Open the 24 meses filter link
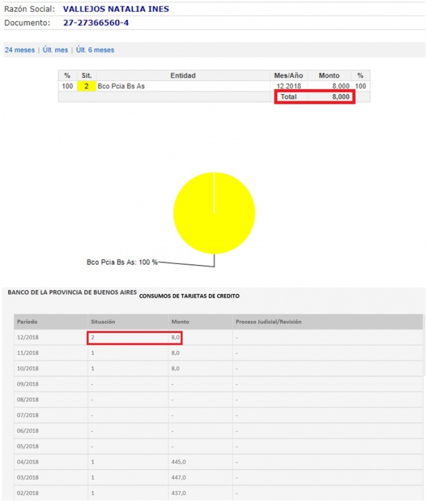 20,50
